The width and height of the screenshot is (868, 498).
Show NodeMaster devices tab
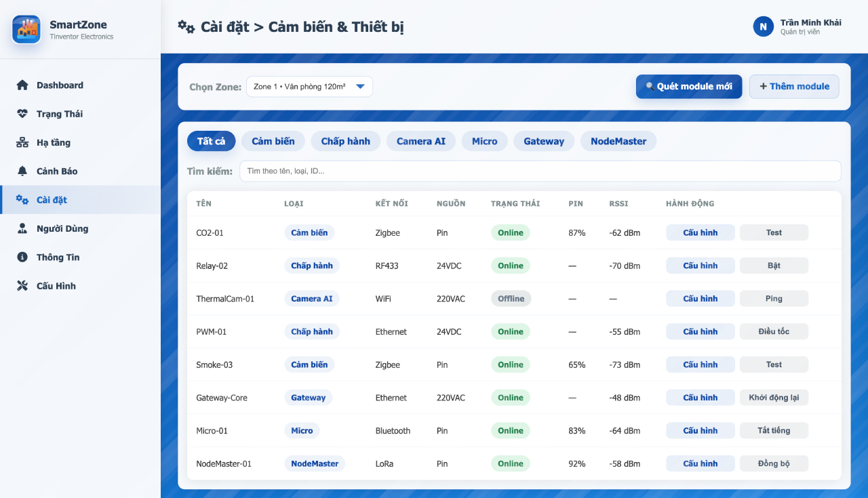click(x=618, y=142)
